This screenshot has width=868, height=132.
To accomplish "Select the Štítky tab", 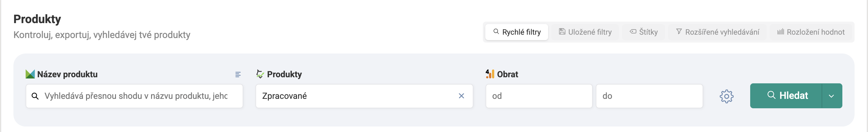I will tap(643, 32).
